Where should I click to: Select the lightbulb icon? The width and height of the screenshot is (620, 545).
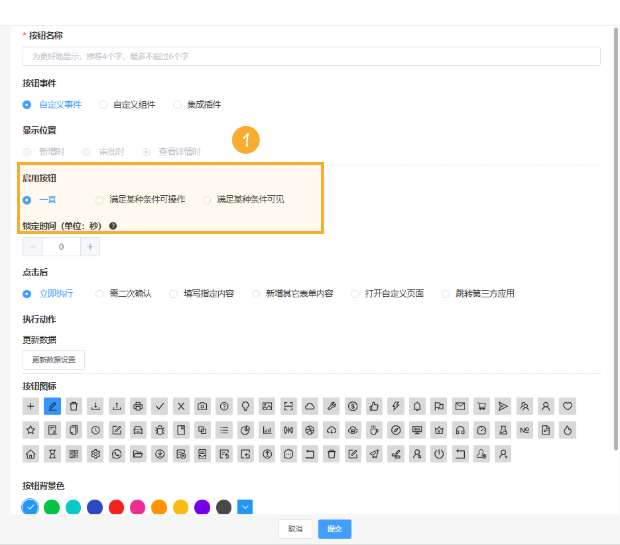click(x=246, y=406)
